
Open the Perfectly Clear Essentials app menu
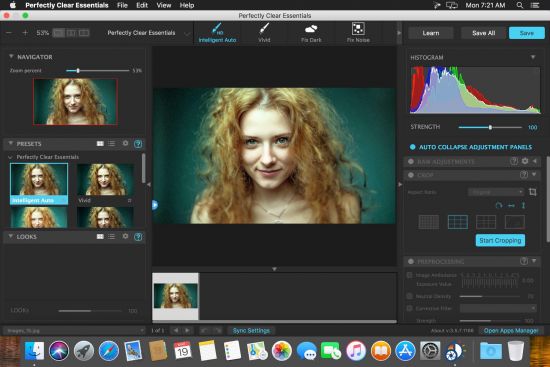67,5
